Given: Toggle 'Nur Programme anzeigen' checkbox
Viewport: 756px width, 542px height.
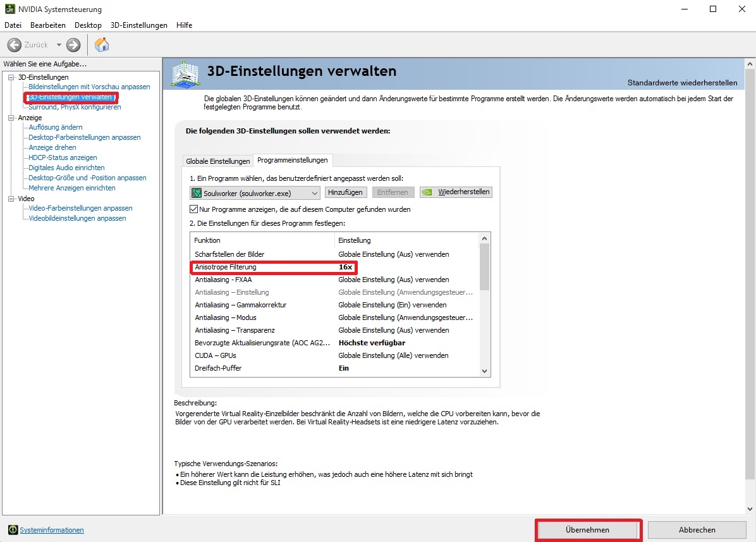Looking at the screenshot, I should point(194,209).
